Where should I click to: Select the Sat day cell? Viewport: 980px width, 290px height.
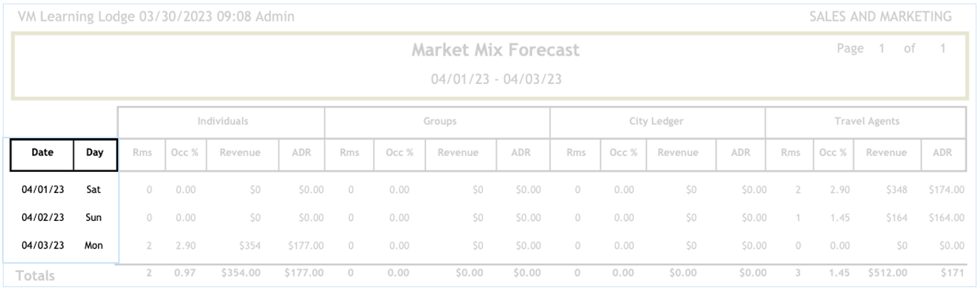94,190
